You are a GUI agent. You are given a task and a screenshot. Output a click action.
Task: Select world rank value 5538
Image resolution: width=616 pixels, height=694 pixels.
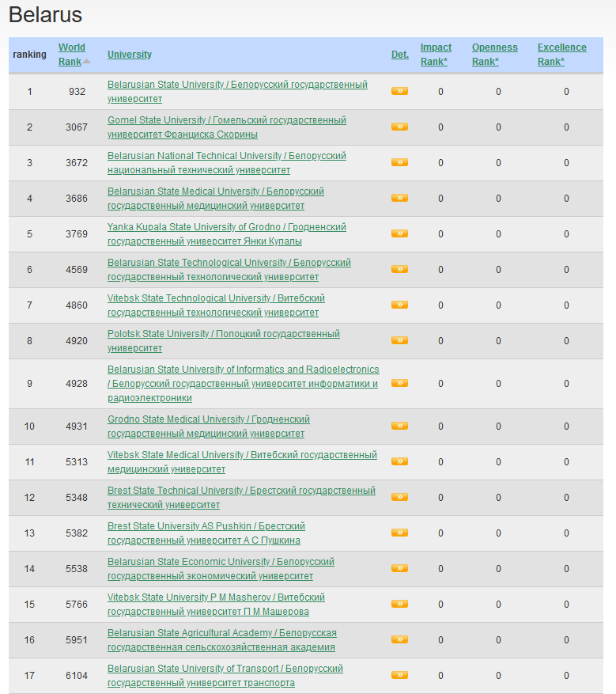(77, 569)
